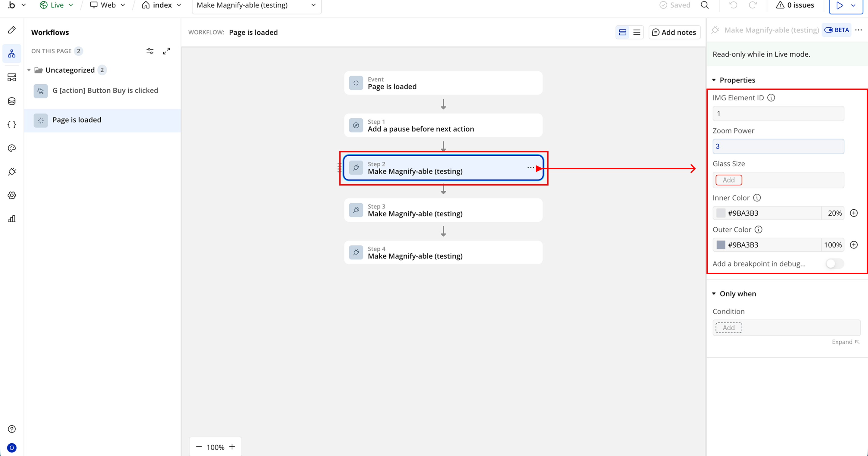Click the workflow list filter icon
The width and height of the screenshot is (868, 456).
150,51
